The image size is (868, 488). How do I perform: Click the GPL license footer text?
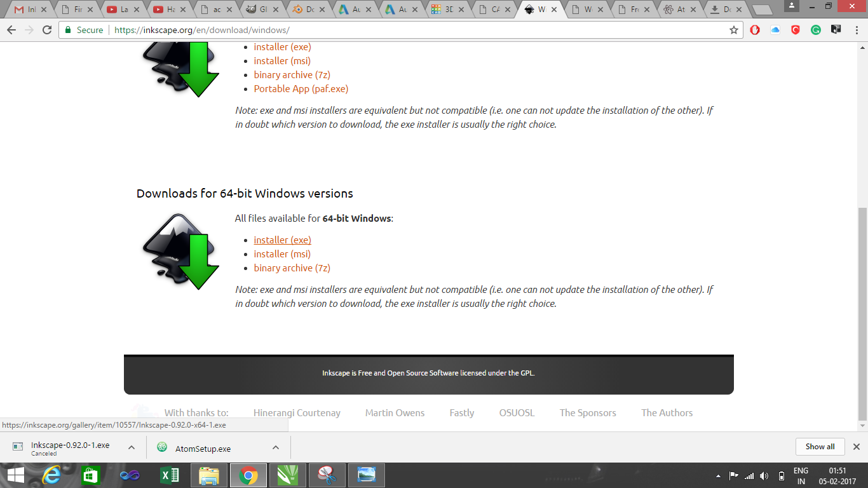coord(428,373)
